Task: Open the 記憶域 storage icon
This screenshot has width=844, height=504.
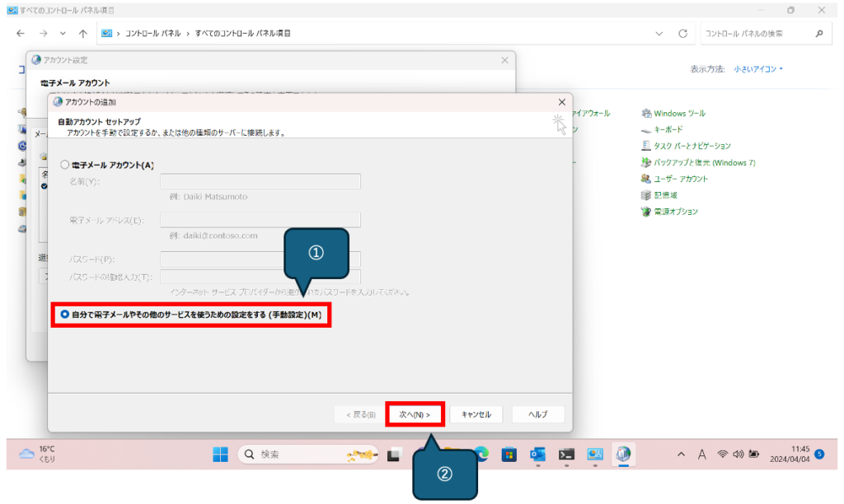Action: pyautogui.click(x=647, y=195)
